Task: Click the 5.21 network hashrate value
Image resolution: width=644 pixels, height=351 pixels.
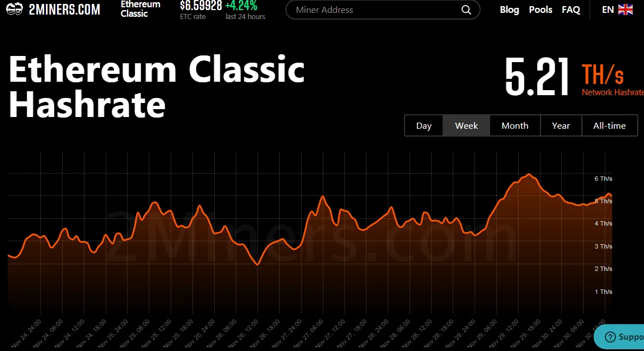Action: [537, 77]
